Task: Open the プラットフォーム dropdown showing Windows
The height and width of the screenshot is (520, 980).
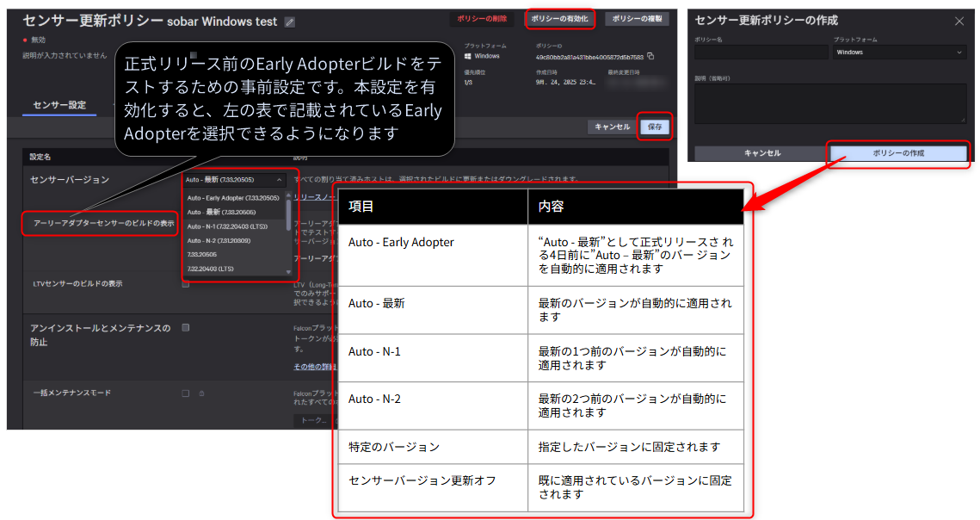Action: (897, 52)
